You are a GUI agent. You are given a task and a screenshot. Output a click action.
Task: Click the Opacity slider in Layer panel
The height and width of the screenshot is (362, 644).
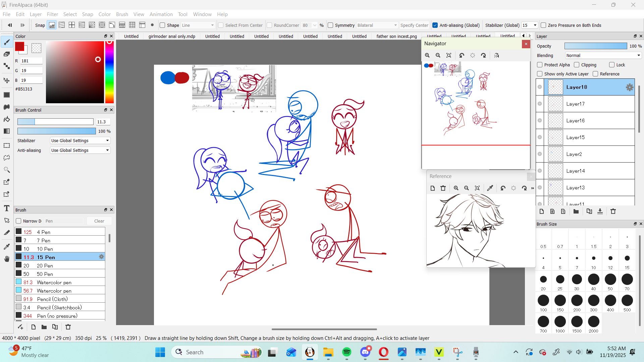[x=596, y=46]
